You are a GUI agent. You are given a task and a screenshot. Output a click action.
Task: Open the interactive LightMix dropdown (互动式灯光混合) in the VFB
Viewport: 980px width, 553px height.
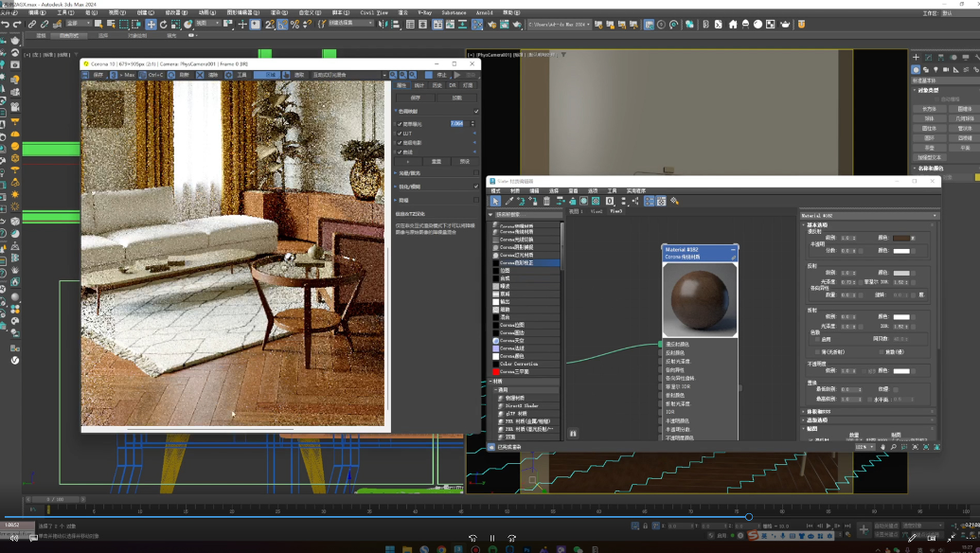point(350,75)
